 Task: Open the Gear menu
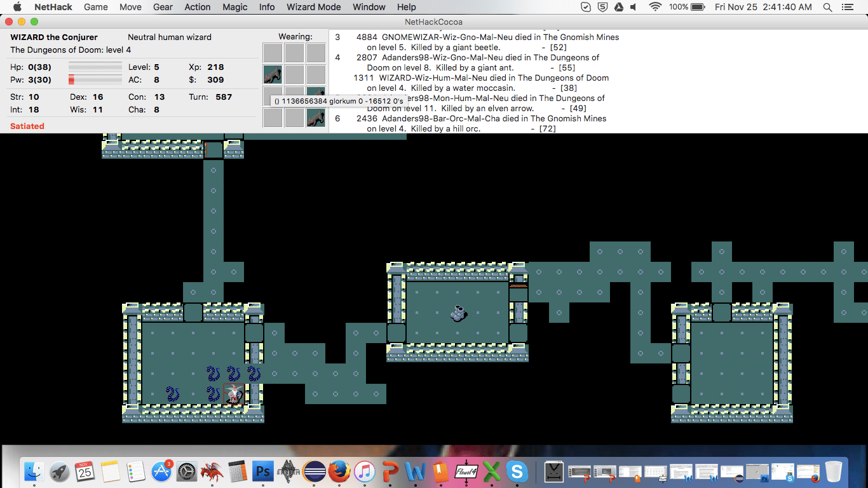click(163, 7)
